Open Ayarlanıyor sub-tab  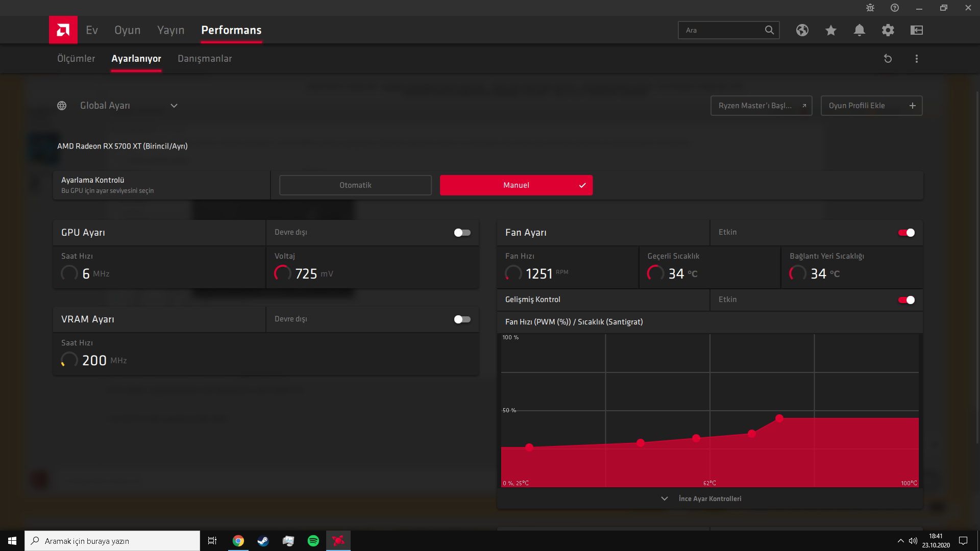136,59
